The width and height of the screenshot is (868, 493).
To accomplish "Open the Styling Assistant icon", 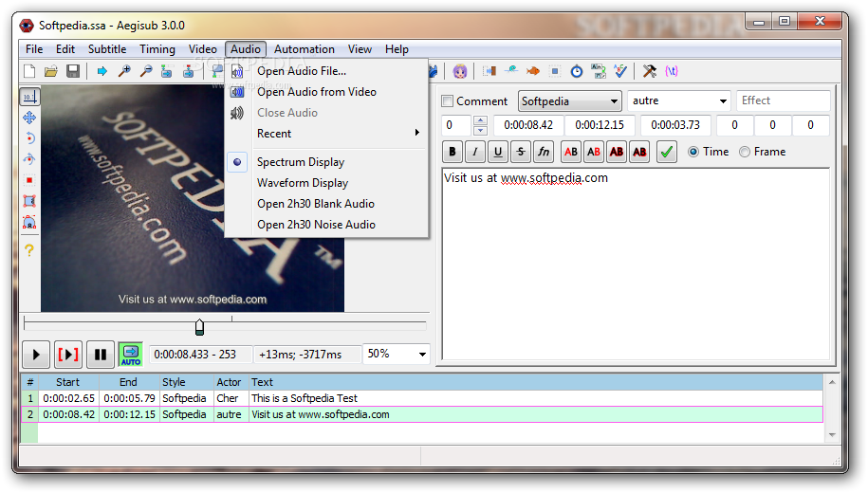I will (511, 71).
